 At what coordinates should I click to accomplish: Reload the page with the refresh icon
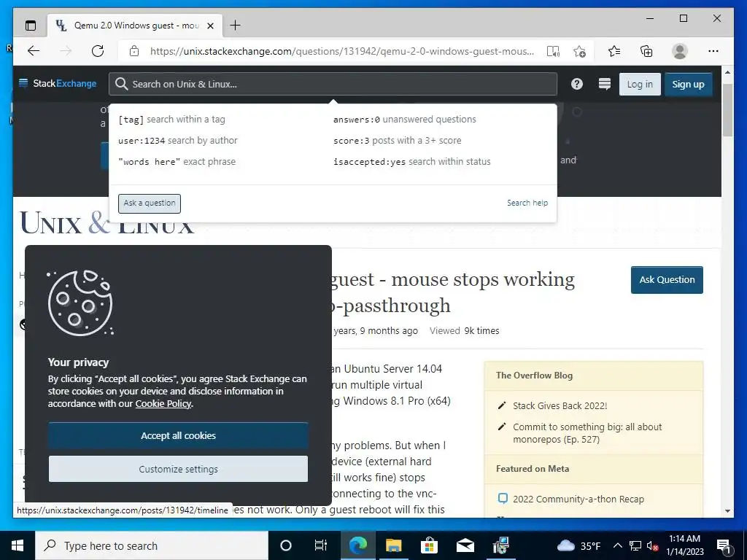pyautogui.click(x=98, y=51)
